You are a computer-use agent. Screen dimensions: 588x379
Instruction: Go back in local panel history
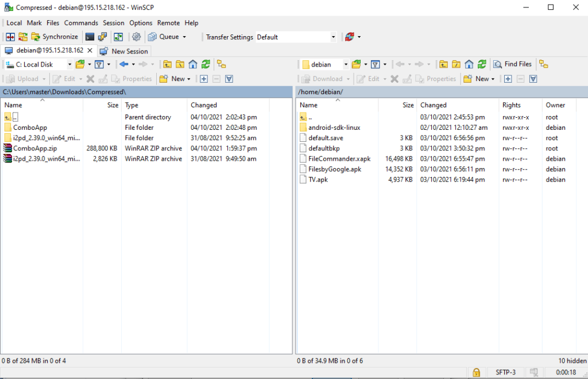(124, 64)
